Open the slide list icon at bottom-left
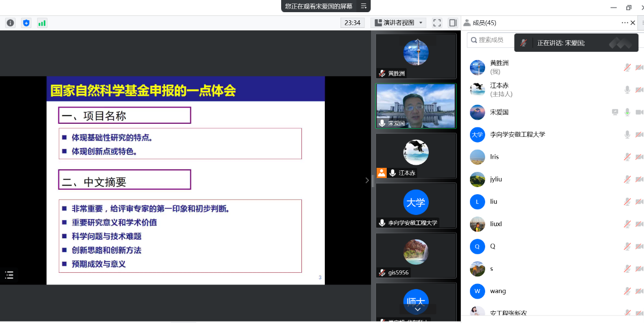Screen dimensions: 644x323 pos(9,275)
